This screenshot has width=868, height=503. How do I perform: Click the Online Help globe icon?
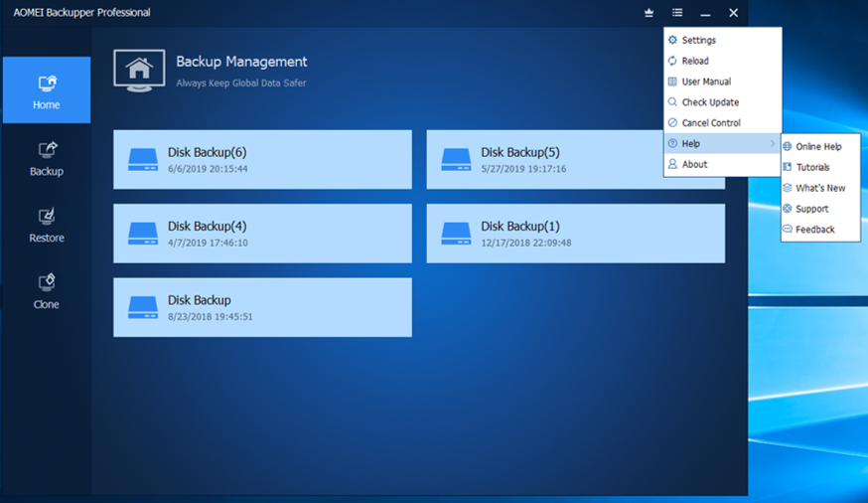pos(788,147)
